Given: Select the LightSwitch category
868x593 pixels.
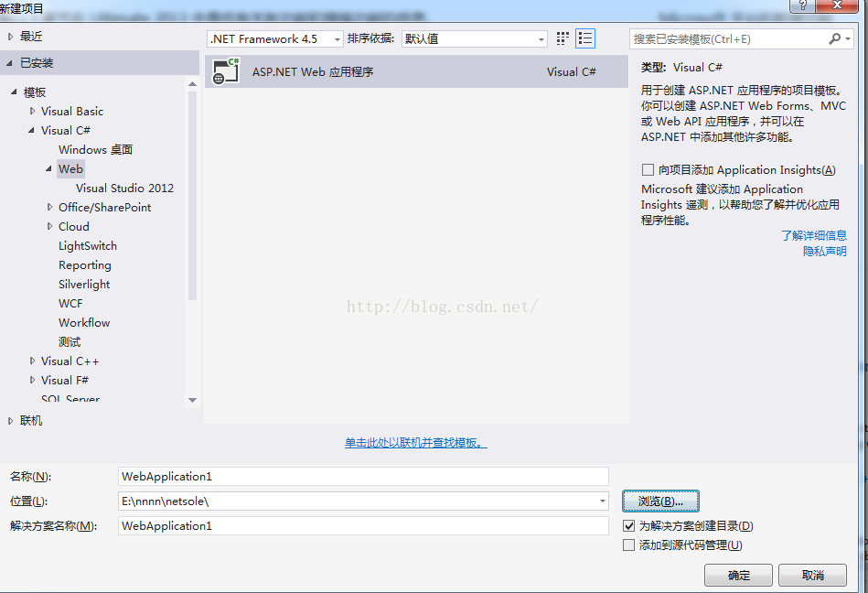Looking at the screenshot, I should pos(88,246).
